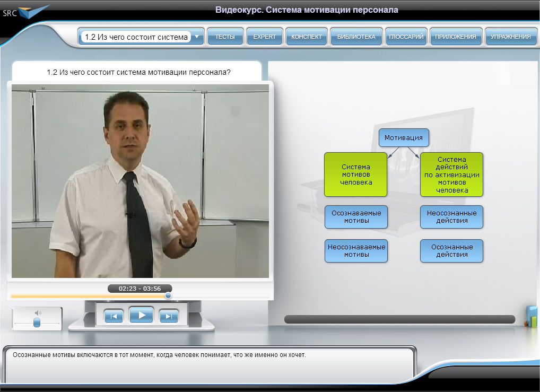Open the ГЛОССАРИЙ tab
Image resolution: width=540 pixels, height=392 pixels.
pos(406,37)
